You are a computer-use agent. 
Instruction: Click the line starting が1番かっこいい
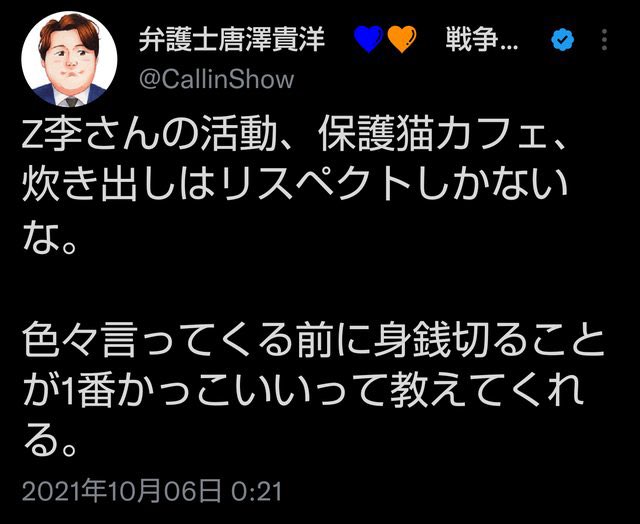[302, 391]
